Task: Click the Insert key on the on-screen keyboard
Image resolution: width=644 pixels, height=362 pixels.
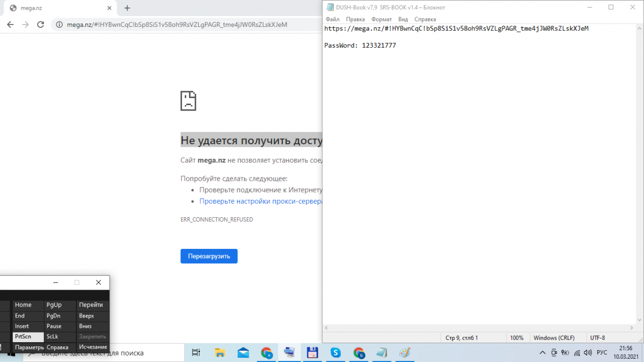Action: (28, 326)
